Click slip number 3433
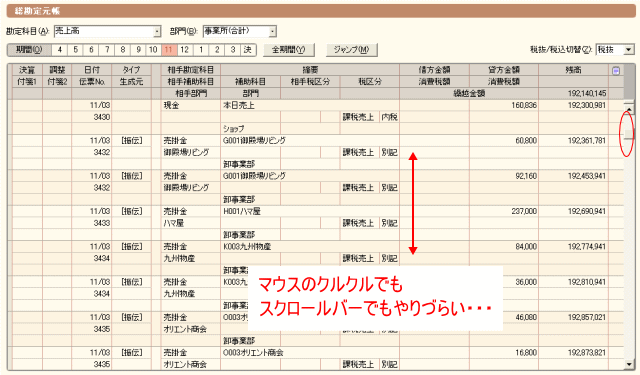 point(102,223)
